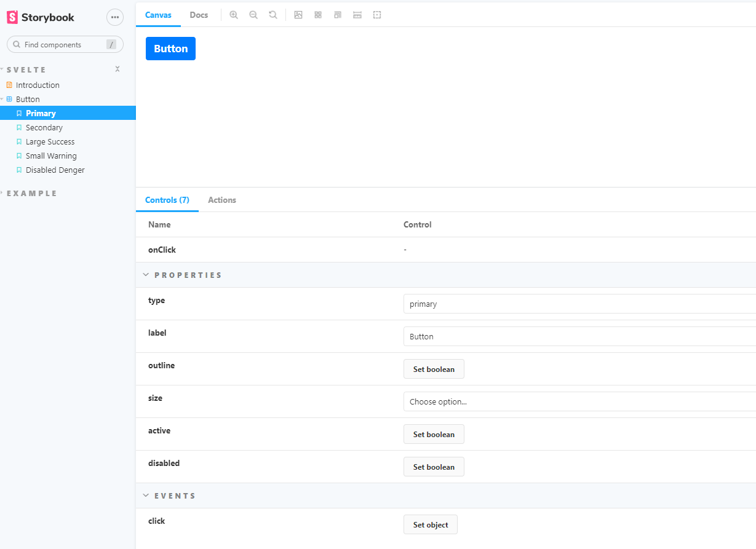The height and width of the screenshot is (549, 756).
Task: Click the onClick row name
Action: pyautogui.click(x=162, y=250)
